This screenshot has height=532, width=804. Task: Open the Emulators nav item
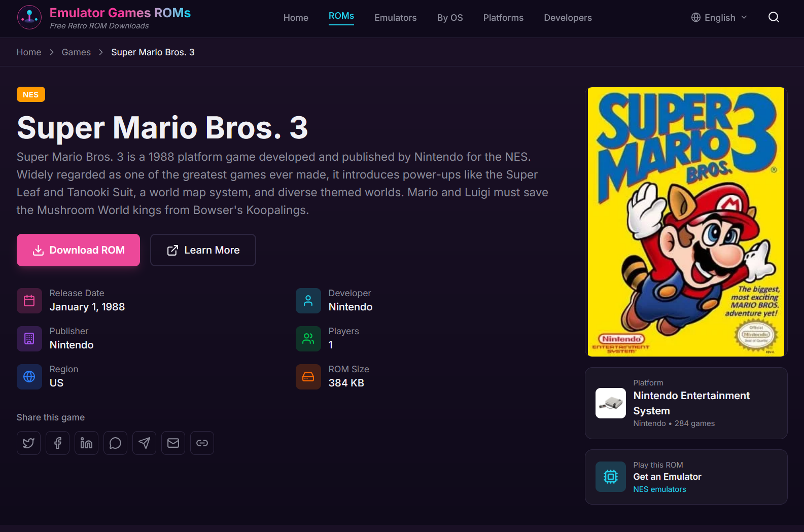click(x=396, y=18)
